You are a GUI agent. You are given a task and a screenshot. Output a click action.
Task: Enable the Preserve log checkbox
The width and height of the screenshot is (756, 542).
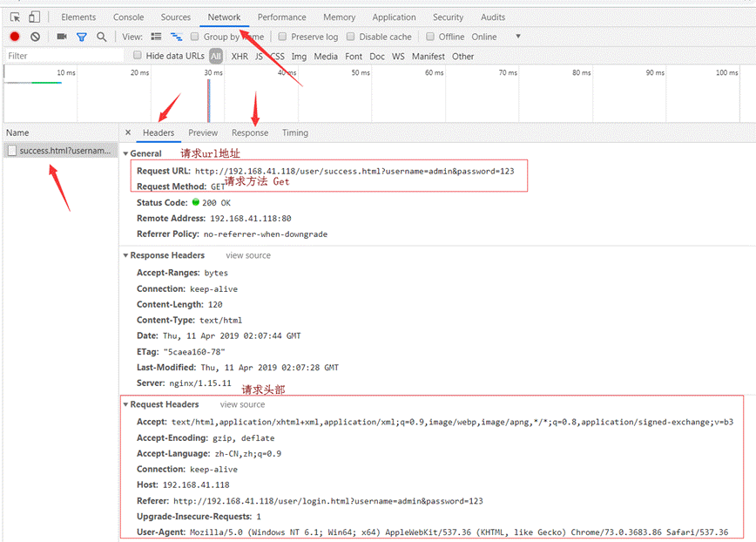282,37
